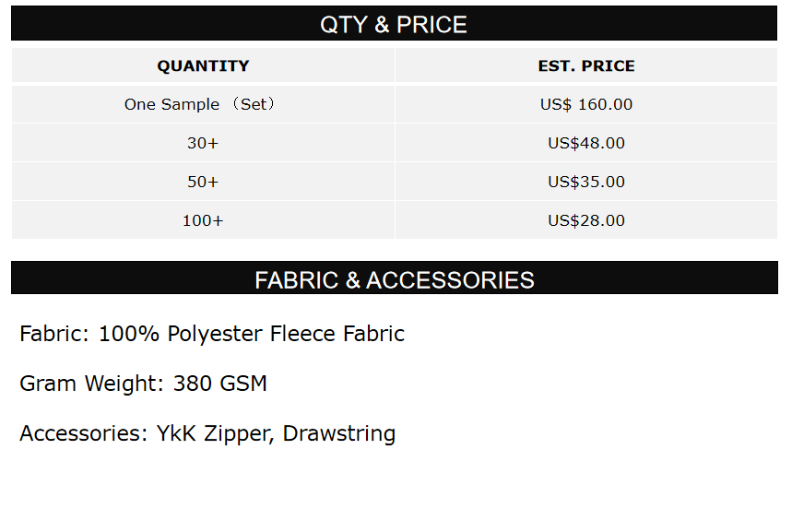
Task: Click the "Gram Weight:" label
Action: pos(92,384)
